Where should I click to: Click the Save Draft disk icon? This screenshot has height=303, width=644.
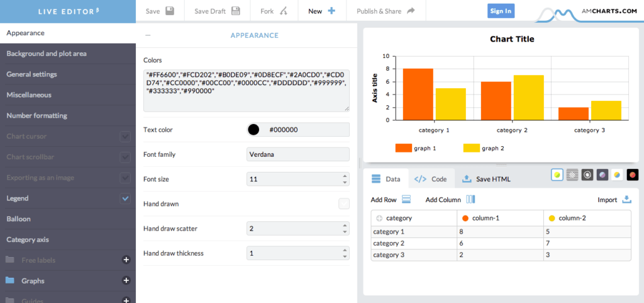point(236,11)
